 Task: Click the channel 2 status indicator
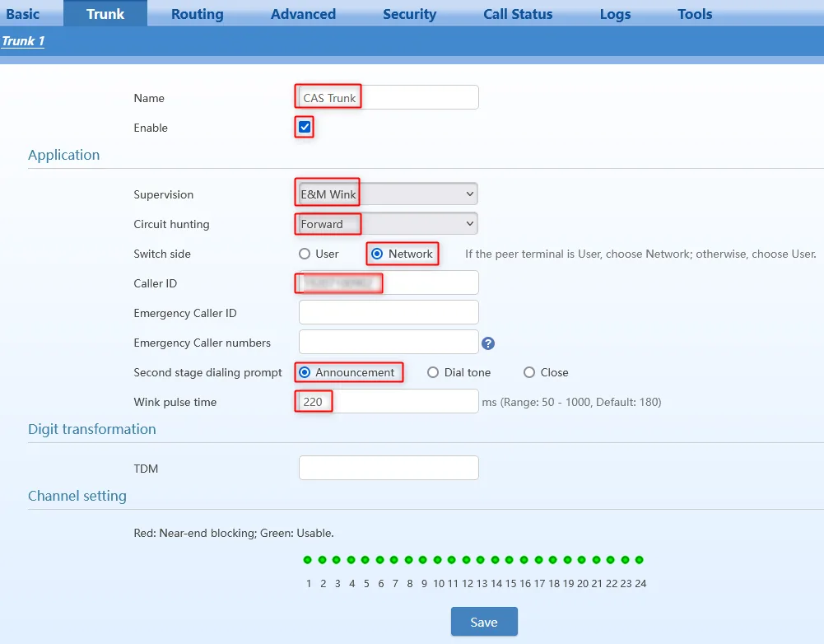(322, 560)
